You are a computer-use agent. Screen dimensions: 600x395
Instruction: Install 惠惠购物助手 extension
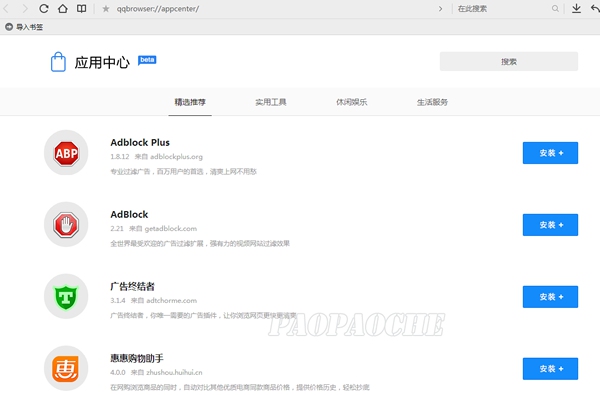point(550,369)
